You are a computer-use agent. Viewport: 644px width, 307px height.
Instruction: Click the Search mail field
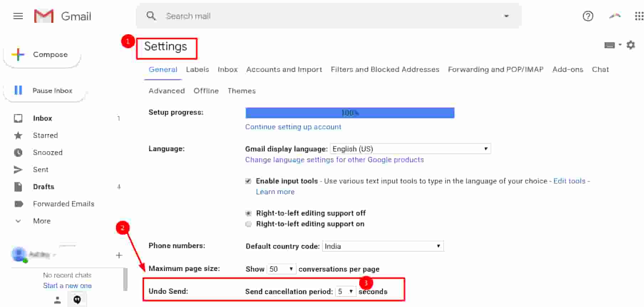329,16
